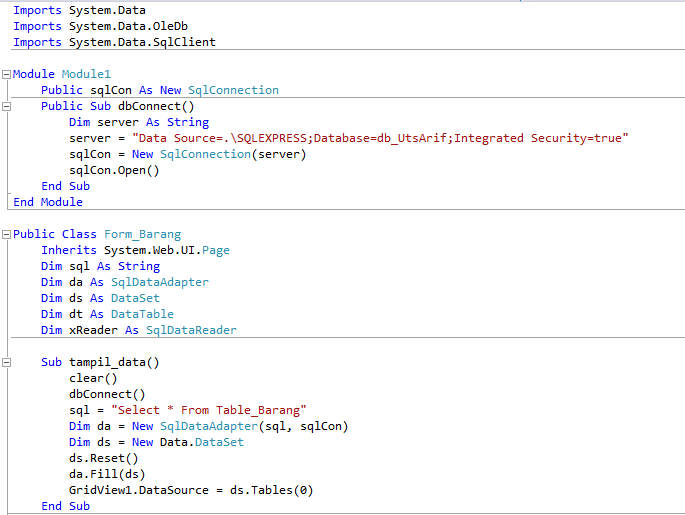This screenshot has width=685, height=515.
Task: Click the 'End Module' line
Action: point(48,202)
